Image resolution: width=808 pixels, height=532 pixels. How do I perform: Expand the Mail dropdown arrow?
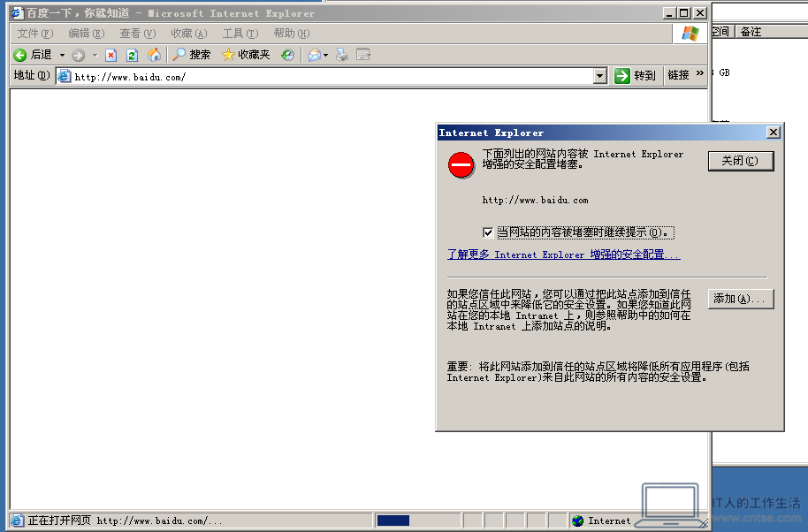325,55
